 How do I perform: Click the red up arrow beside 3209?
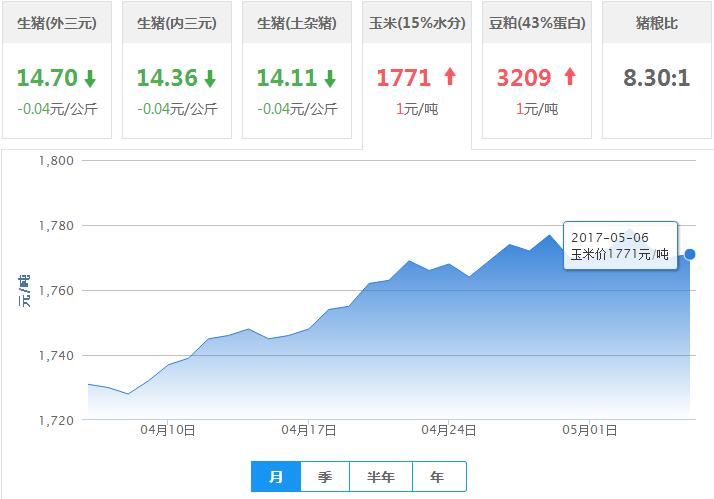[570, 76]
